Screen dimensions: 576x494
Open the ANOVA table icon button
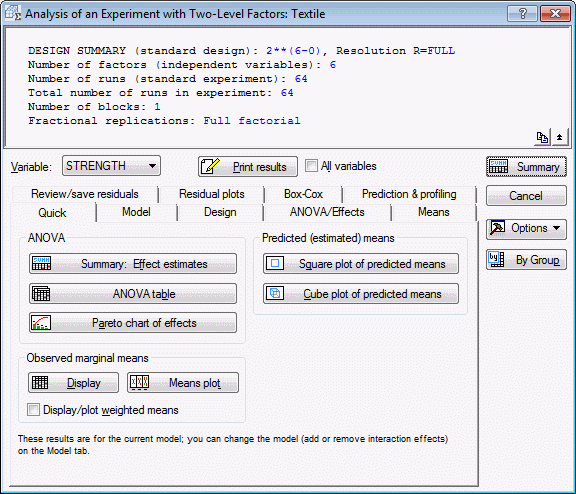[133, 293]
